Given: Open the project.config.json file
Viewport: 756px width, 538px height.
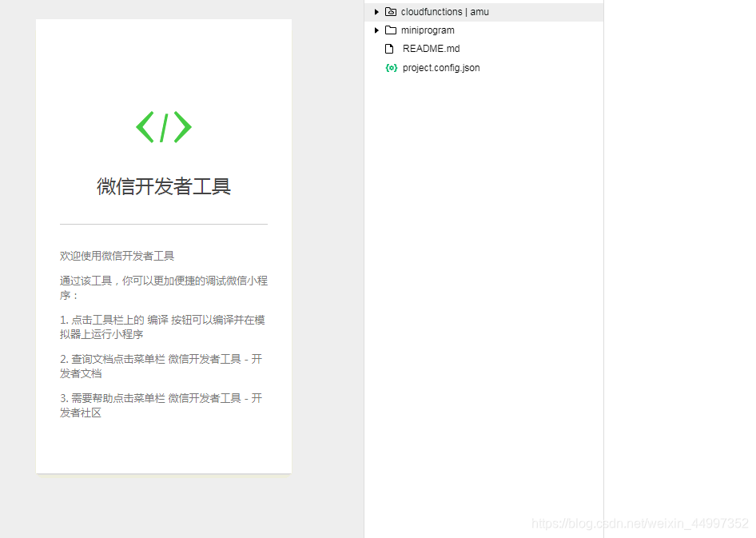Looking at the screenshot, I should pos(441,68).
